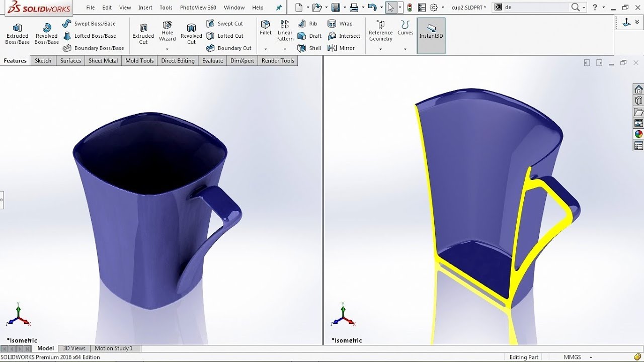Viewport: 644px width, 362px height.
Task: Open the Save dropdown arrow
Action: coord(344,8)
